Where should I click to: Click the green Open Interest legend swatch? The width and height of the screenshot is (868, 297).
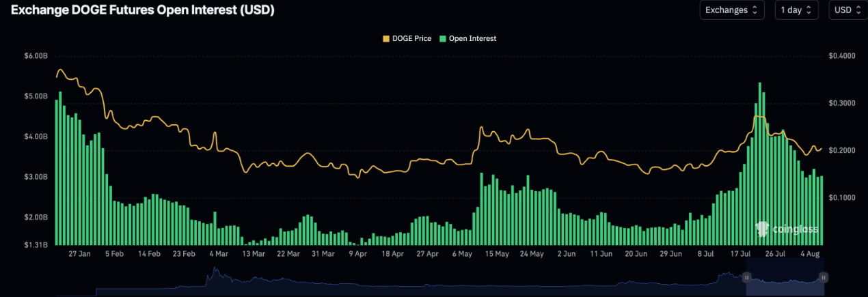(442, 38)
